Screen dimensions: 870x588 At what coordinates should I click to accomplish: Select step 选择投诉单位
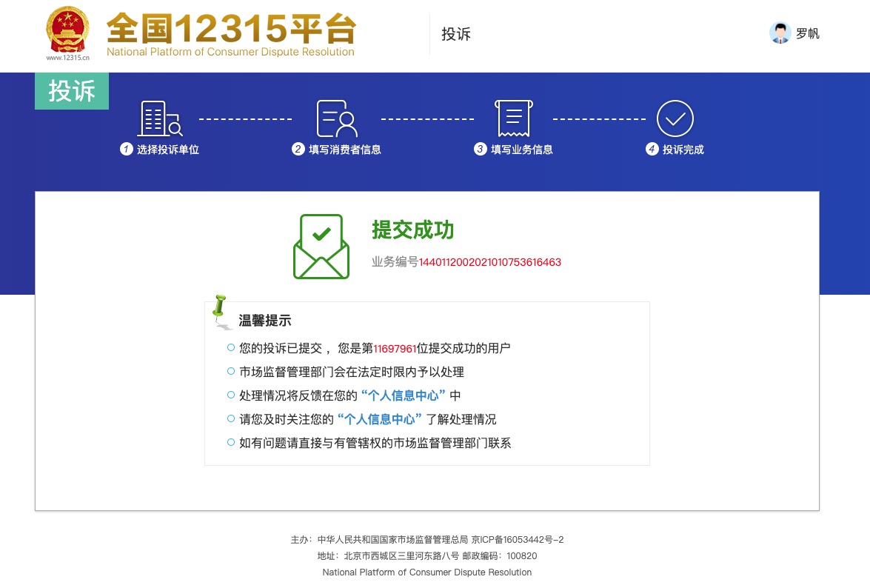[167, 150]
